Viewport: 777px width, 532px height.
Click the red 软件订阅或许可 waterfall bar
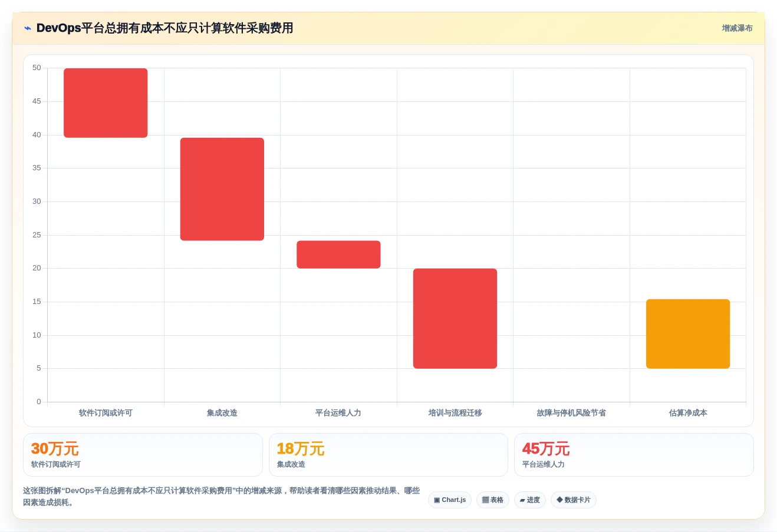(x=106, y=103)
